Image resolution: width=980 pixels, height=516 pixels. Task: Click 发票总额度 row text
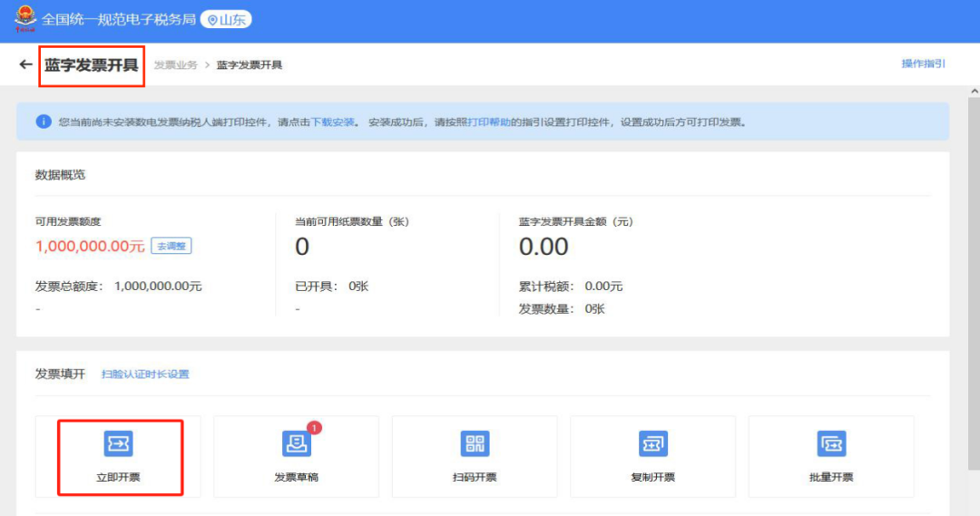point(119,287)
